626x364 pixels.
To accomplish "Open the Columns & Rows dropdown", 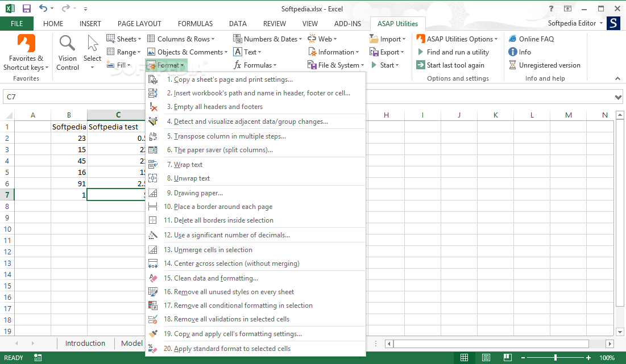I will click(181, 39).
